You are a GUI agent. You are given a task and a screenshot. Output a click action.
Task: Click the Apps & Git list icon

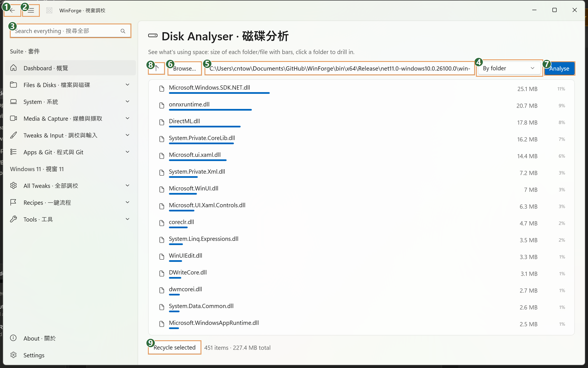pyautogui.click(x=13, y=152)
